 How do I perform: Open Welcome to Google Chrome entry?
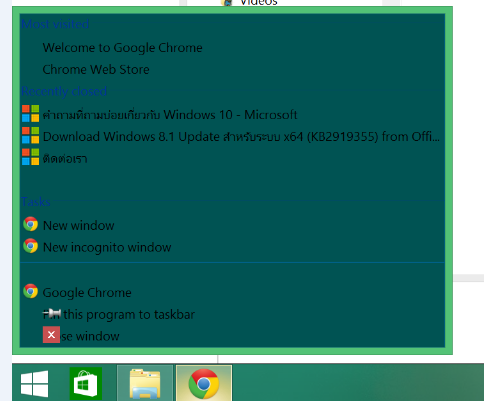click(232, 48)
